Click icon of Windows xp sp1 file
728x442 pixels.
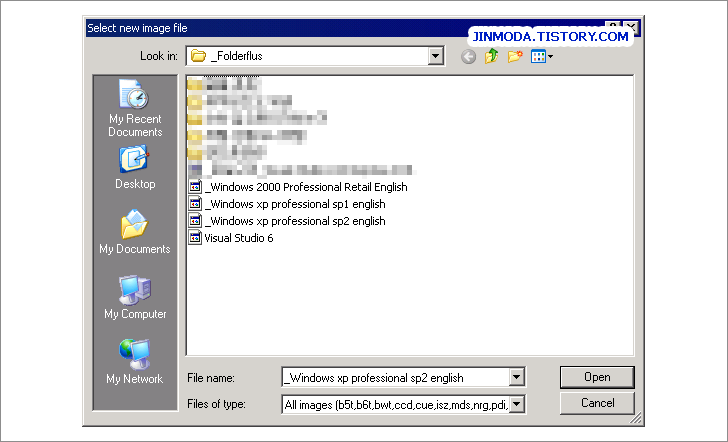point(195,204)
